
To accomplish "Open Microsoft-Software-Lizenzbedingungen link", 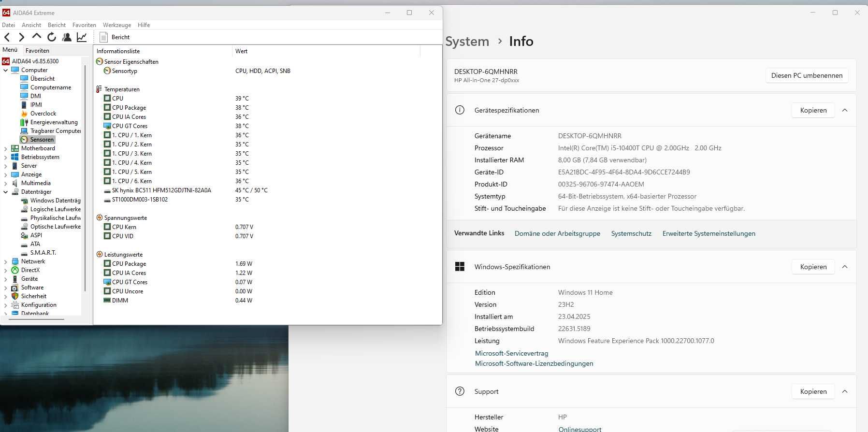I will pyautogui.click(x=534, y=363).
